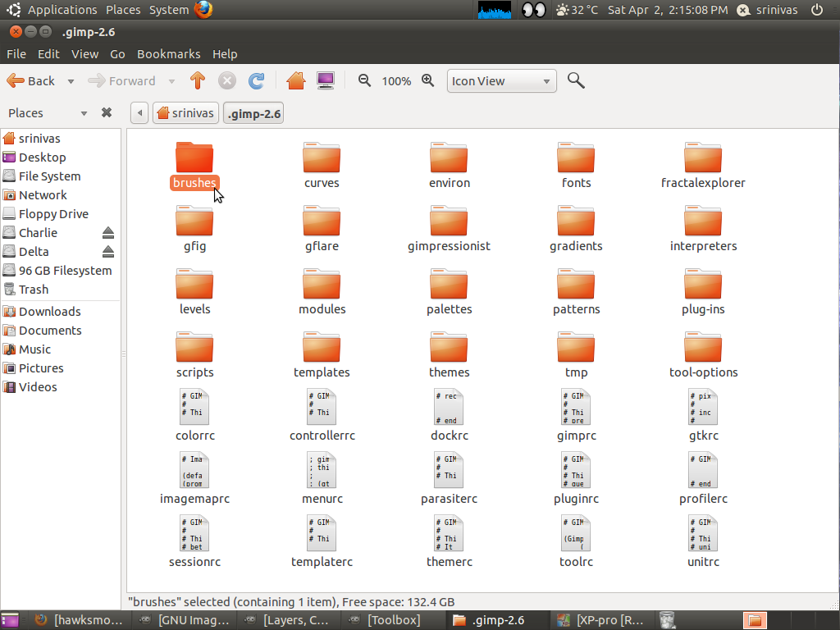Go up to the parent folder
The width and height of the screenshot is (840, 630).
(198, 81)
